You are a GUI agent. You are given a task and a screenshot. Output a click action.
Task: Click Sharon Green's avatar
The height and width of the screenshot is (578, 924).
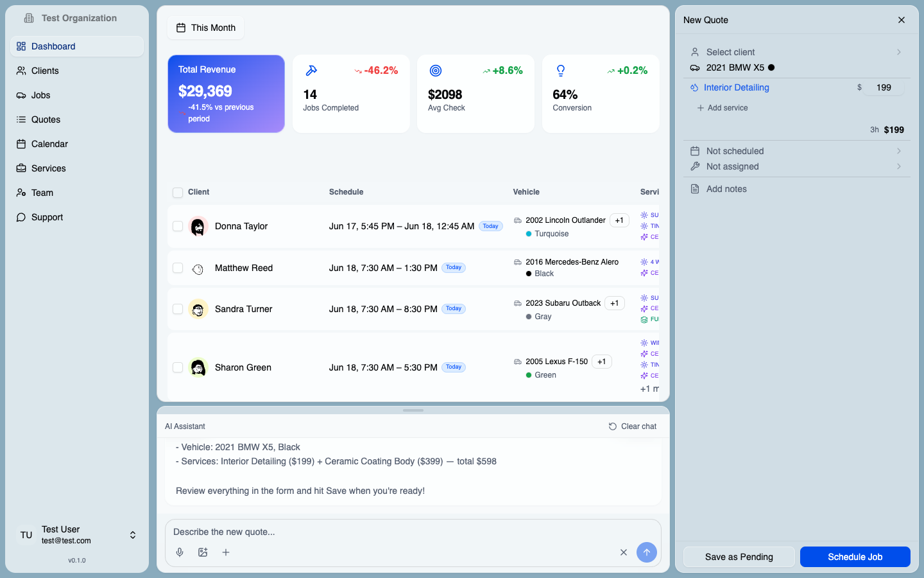coord(198,367)
